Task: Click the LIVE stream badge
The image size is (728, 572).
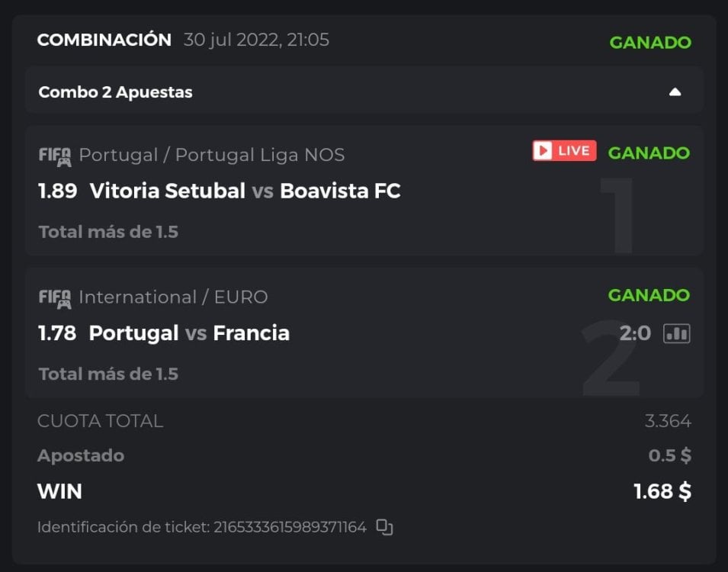Action: [564, 151]
